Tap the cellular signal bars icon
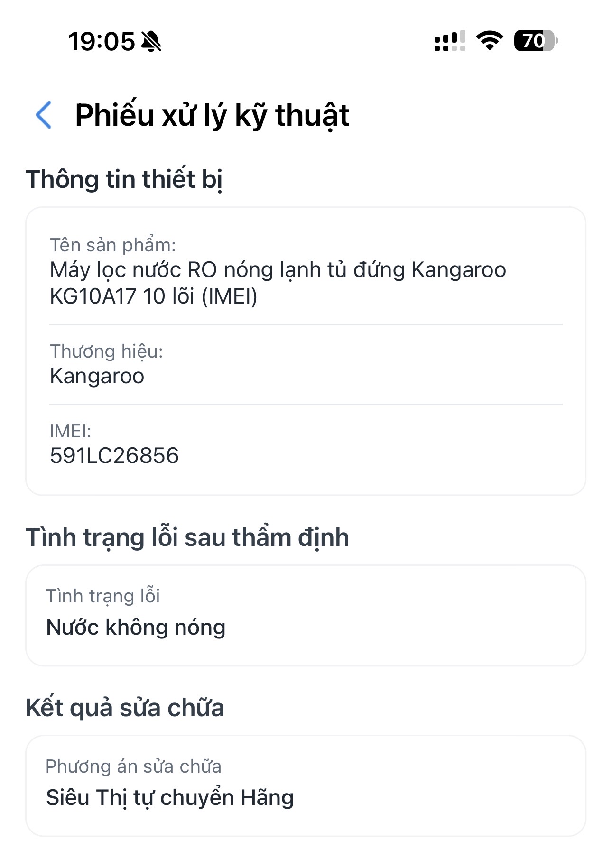Screen dimensions: 612x868 [449, 41]
